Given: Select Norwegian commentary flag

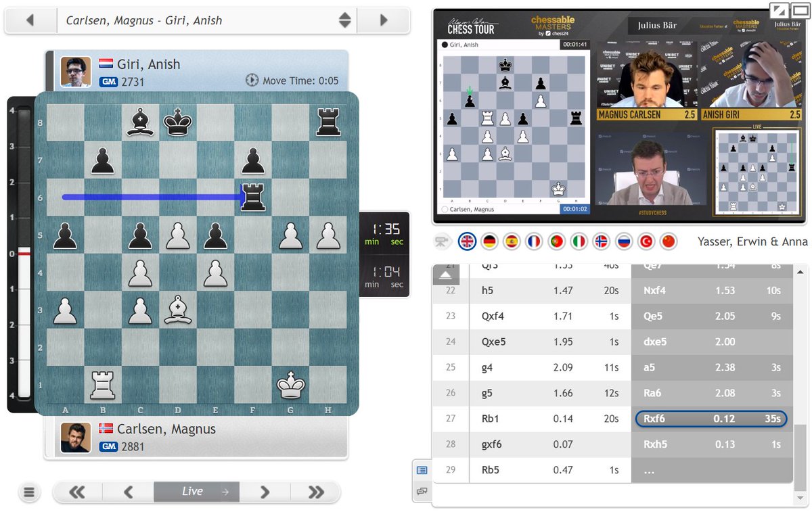Looking at the screenshot, I should [x=601, y=241].
